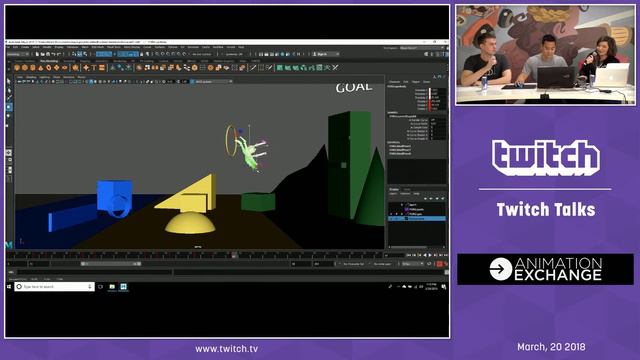Activate the Rotate tool in toolbox
Image resolution: width=640 pixels, height=360 pixels.
[9, 116]
